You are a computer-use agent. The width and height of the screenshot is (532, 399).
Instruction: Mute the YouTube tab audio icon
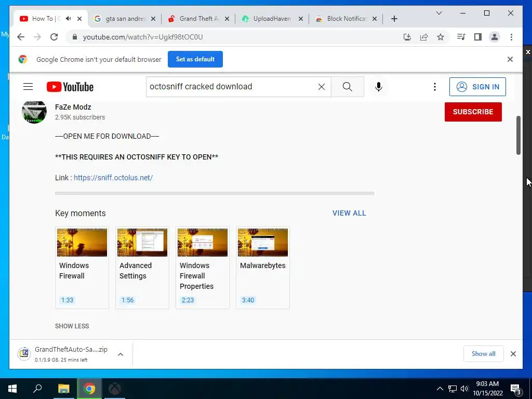(x=69, y=19)
